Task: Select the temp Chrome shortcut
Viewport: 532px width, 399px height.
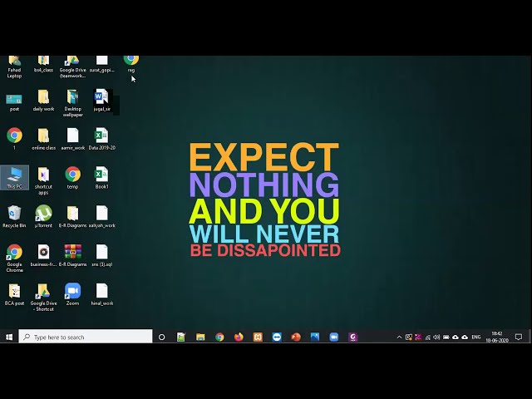Action: [72, 178]
